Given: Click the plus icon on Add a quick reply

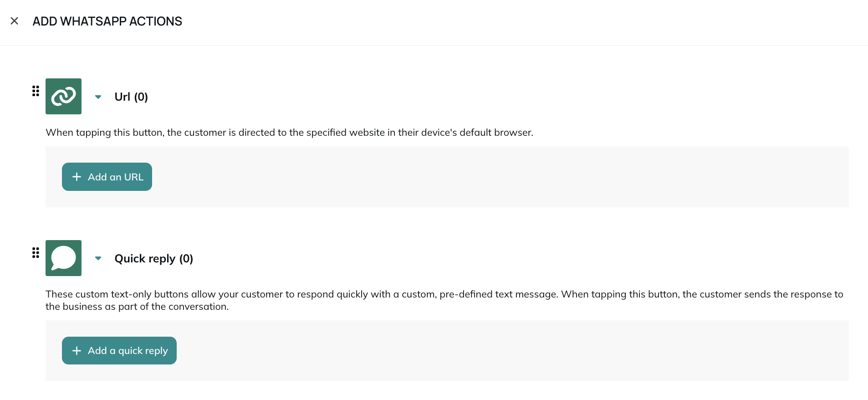Looking at the screenshot, I should [x=77, y=351].
